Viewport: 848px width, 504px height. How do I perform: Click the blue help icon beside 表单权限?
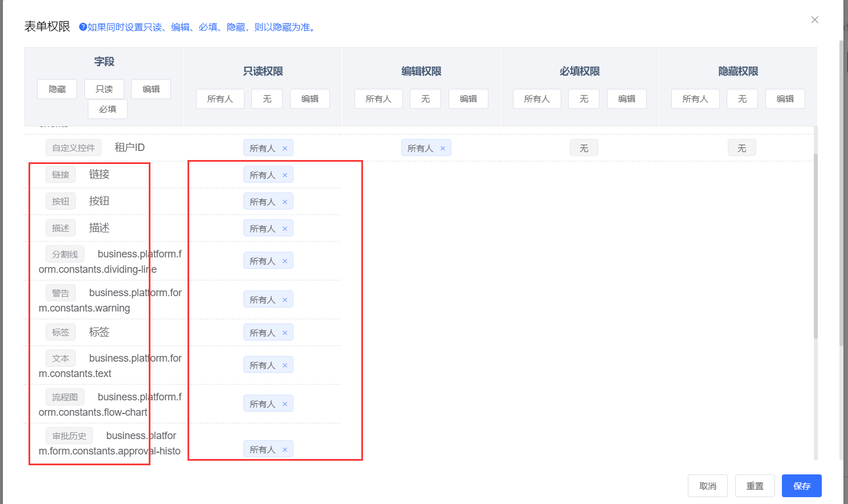click(x=83, y=27)
